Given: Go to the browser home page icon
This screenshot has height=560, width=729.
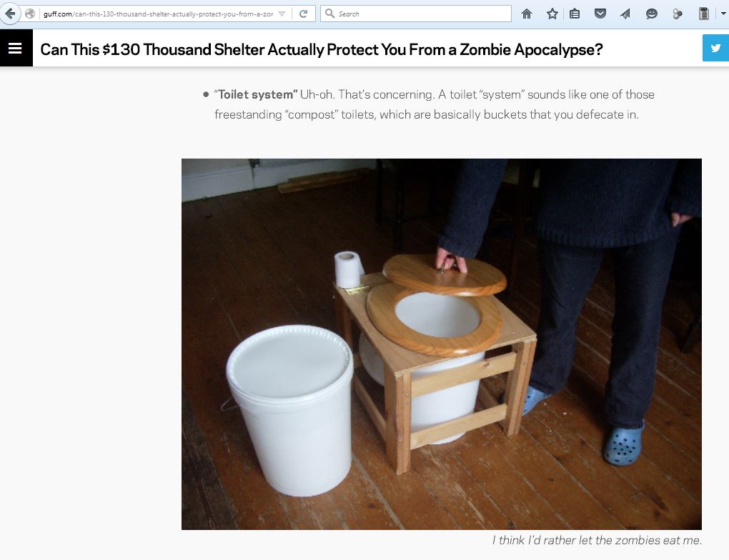Looking at the screenshot, I should [526, 14].
